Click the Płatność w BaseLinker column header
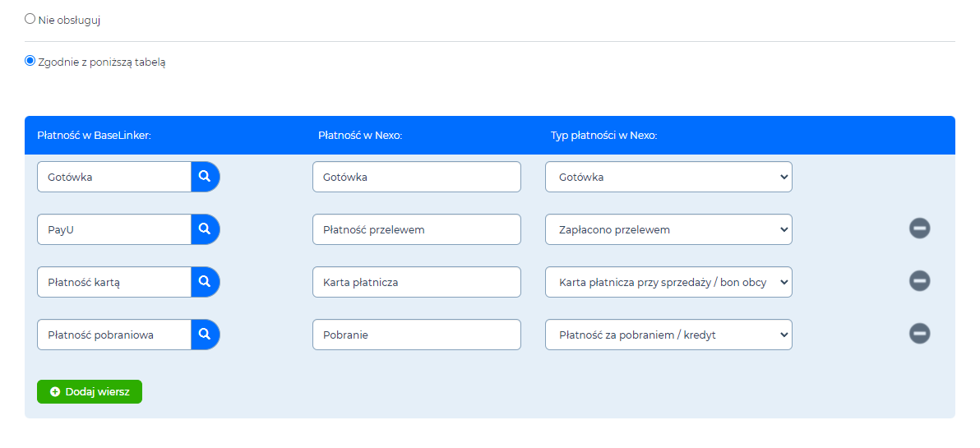The image size is (980, 448). coord(94,135)
